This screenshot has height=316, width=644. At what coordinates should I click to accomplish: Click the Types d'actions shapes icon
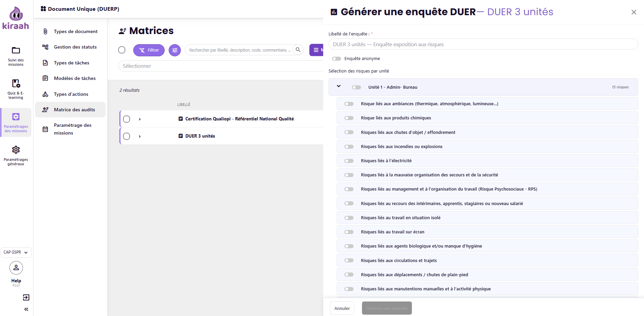tap(45, 94)
